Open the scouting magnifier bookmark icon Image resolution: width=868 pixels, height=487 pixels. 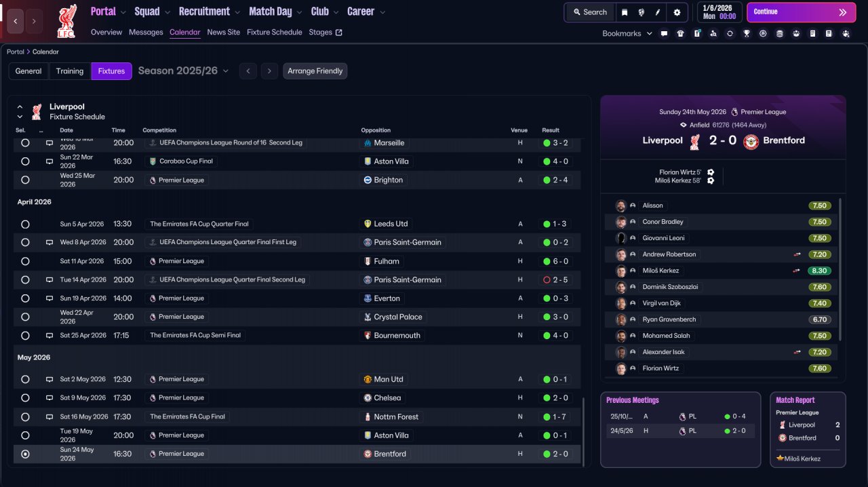point(713,33)
